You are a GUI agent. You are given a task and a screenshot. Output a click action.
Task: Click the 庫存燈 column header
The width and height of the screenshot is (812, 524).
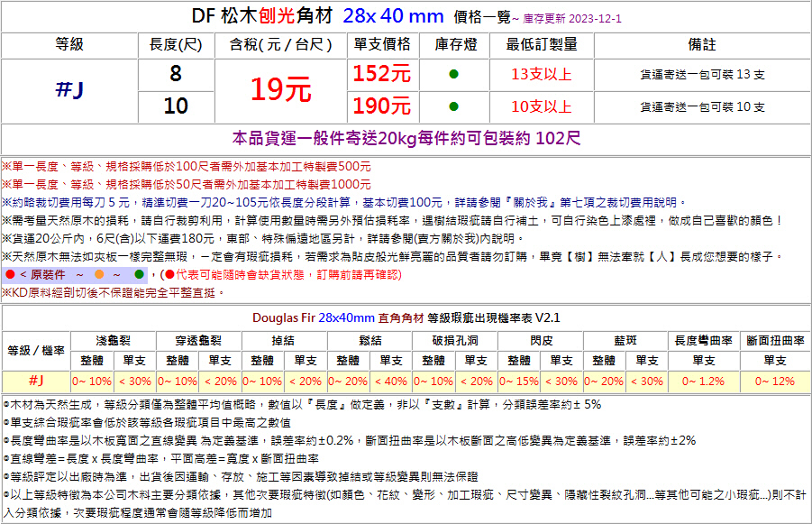click(456, 44)
